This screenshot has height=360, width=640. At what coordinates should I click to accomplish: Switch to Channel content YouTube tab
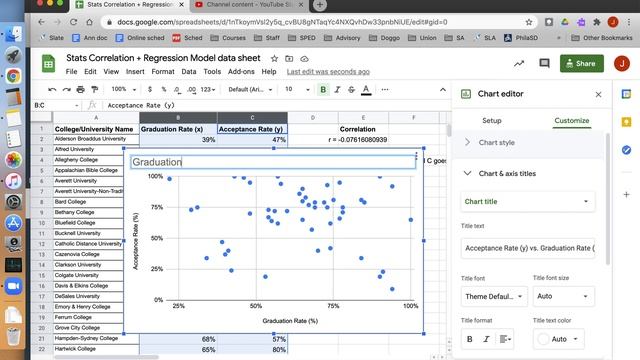[249, 5]
